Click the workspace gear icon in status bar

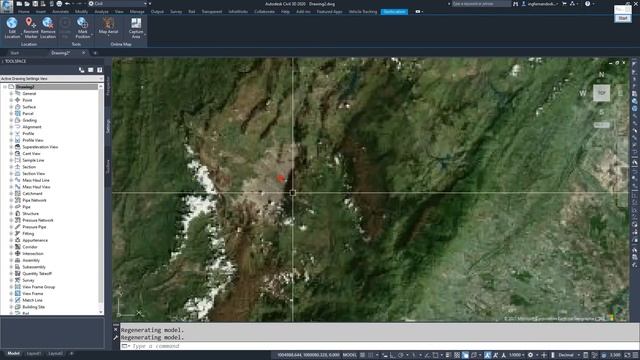pos(530,355)
